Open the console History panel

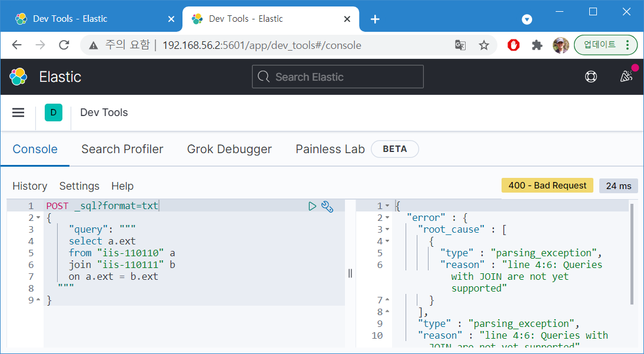click(30, 186)
